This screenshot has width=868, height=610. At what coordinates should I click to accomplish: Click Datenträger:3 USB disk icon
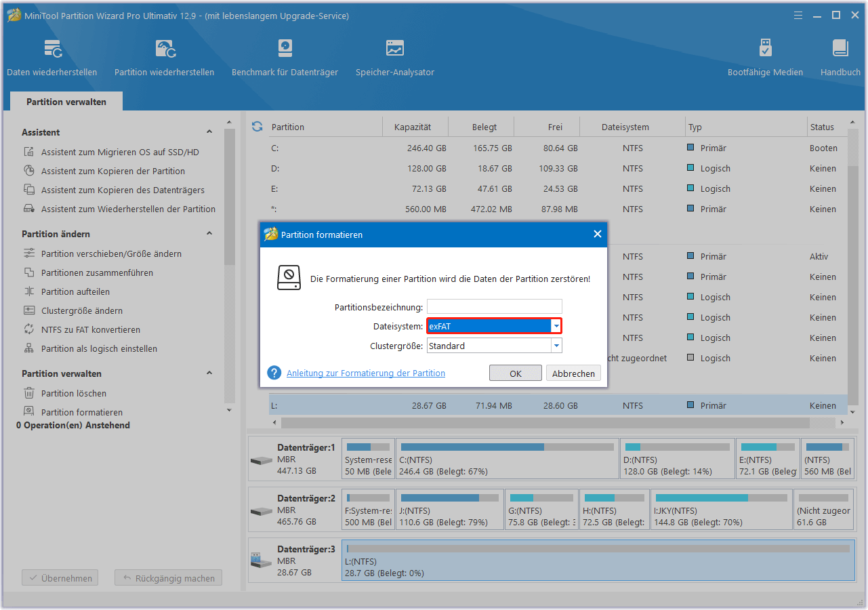[x=261, y=561]
